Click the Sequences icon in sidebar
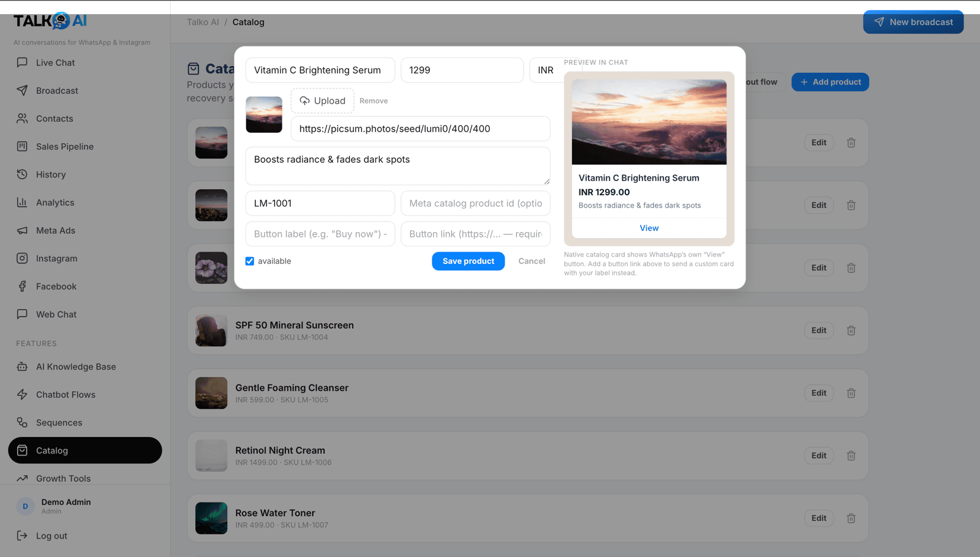980x557 pixels. pos(22,422)
